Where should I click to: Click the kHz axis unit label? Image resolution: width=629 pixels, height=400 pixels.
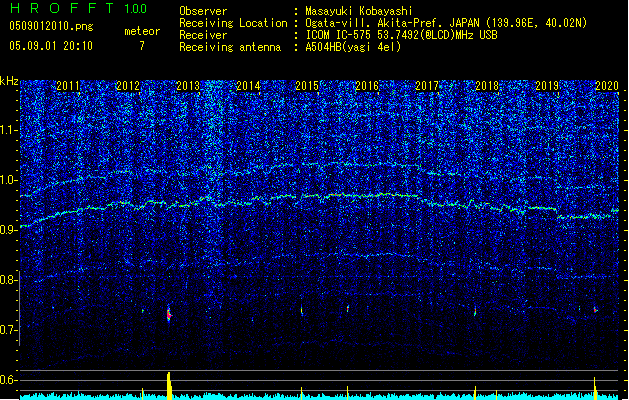(x=9, y=80)
